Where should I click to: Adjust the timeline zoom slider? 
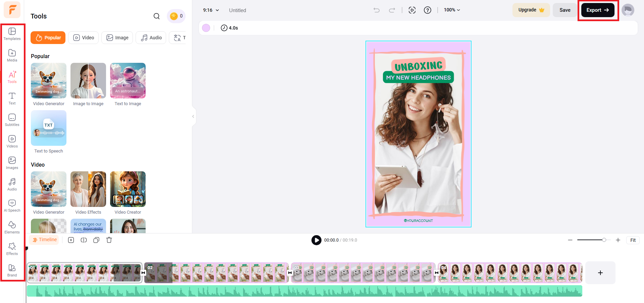pyautogui.click(x=604, y=240)
